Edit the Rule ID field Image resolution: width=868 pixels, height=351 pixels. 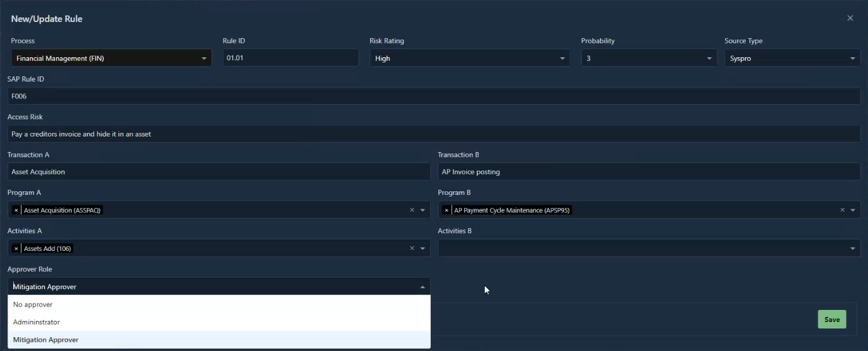tap(291, 58)
